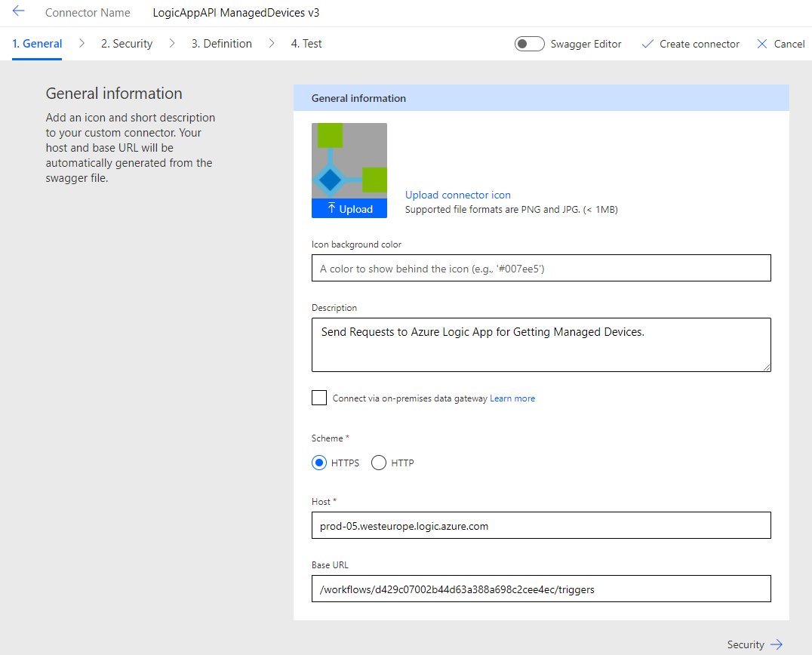Click Create connector
812x655 pixels.
click(x=691, y=44)
